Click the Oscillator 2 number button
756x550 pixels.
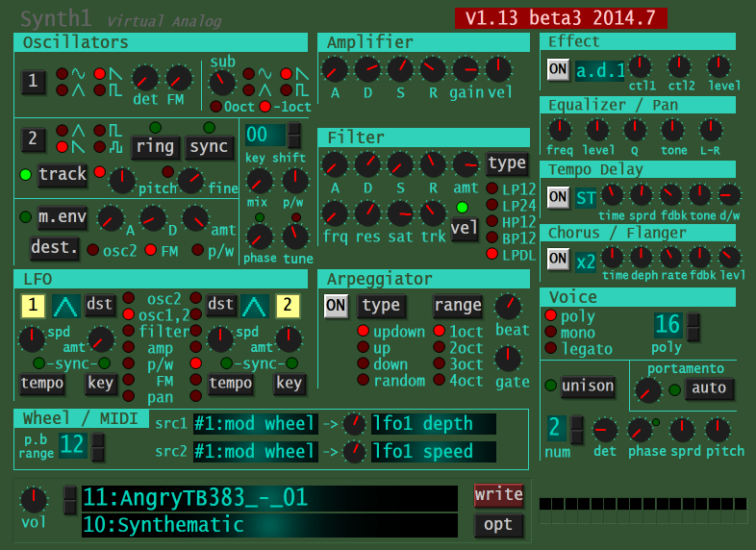click(33, 139)
